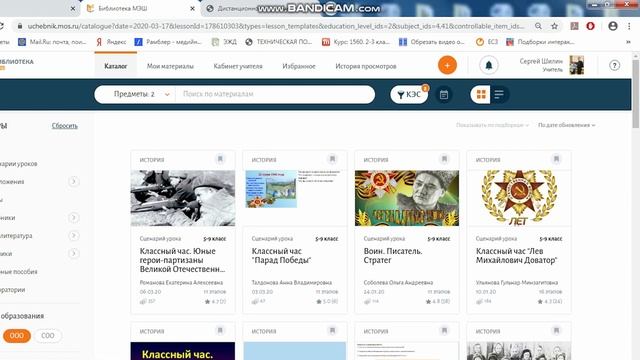This screenshot has height=360, width=640.
Task: Open the calendar date filter icon
Action: (444, 95)
